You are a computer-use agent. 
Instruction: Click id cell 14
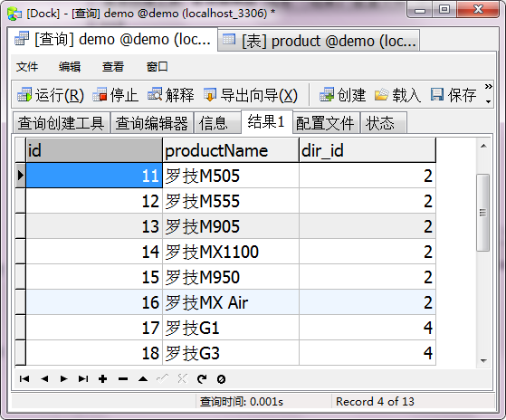click(x=94, y=252)
